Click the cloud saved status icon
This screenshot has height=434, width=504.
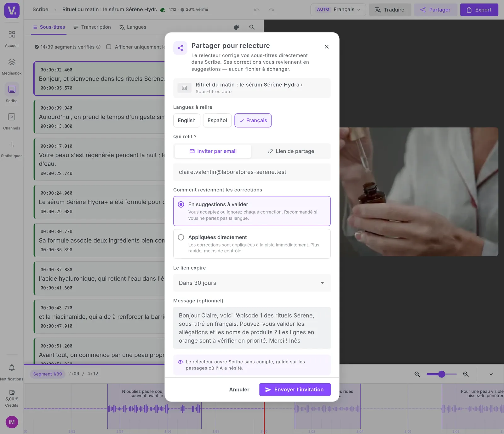(163, 10)
